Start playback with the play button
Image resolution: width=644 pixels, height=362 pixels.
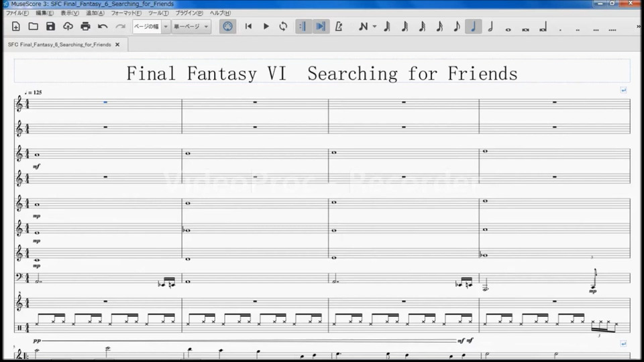tap(266, 27)
